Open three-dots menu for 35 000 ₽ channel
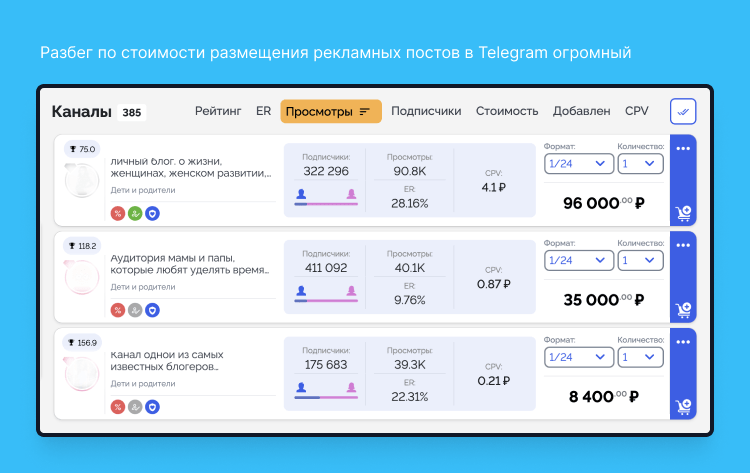 [683, 245]
